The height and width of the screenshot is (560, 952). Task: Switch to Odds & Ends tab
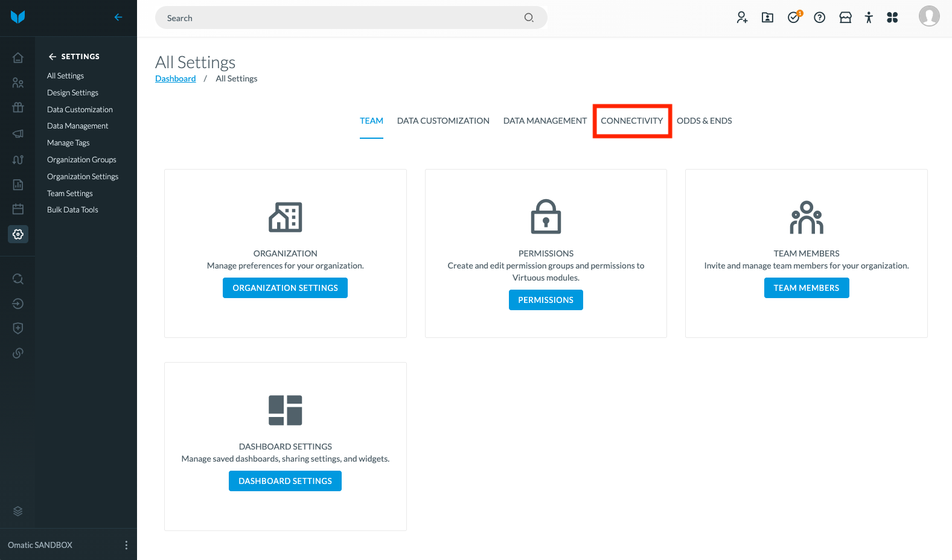(704, 121)
